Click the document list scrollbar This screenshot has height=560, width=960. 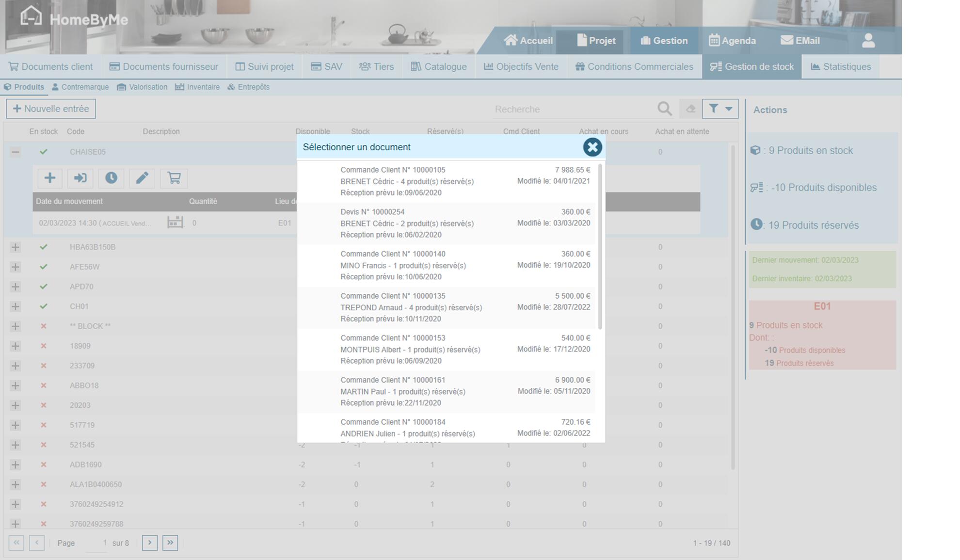[x=600, y=246]
